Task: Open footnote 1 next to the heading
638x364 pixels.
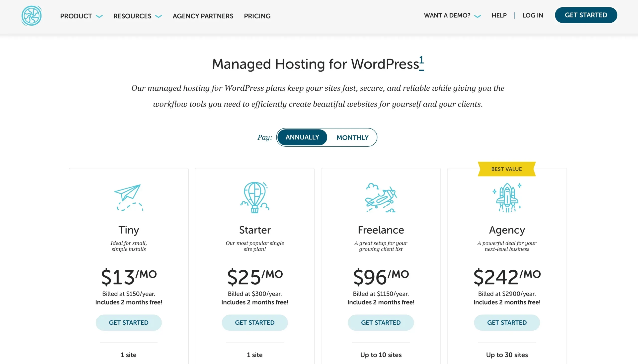Action: pos(422,61)
